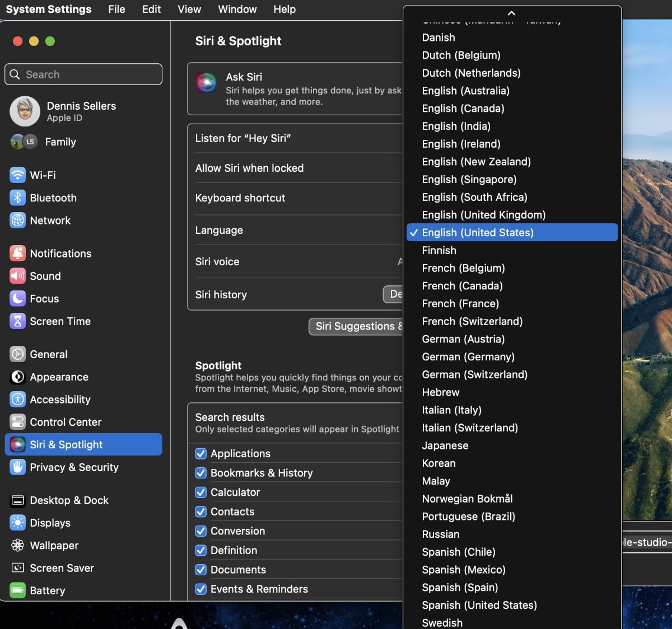Open Focus moon icon in sidebar
This screenshot has height=629, width=672.
pos(18,298)
